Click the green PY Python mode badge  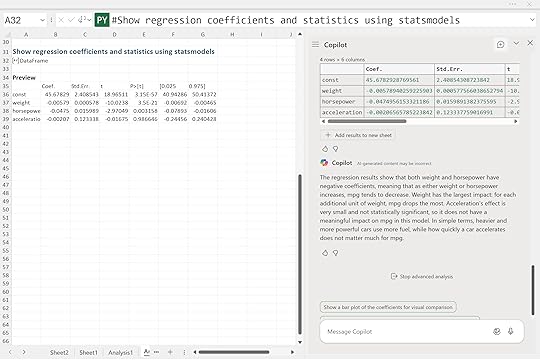click(102, 20)
